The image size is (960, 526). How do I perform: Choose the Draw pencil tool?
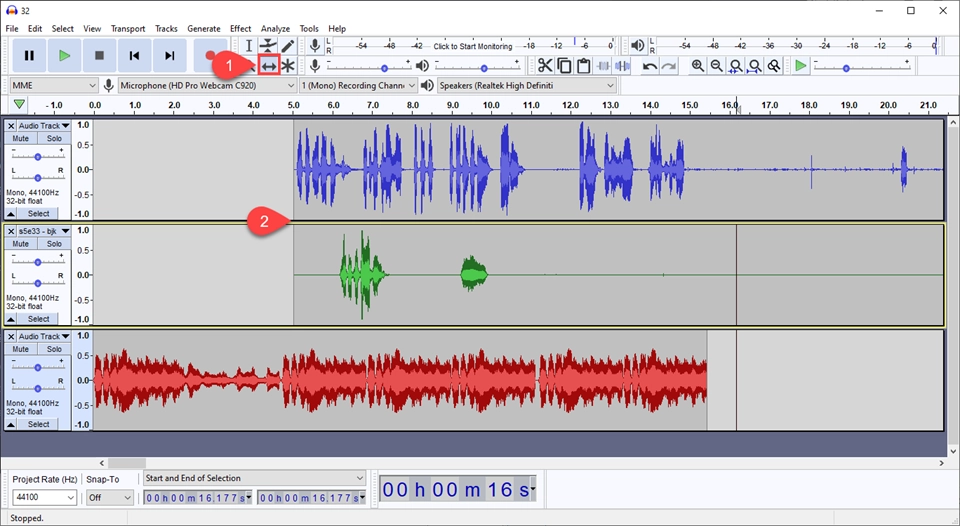tap(288, 46)
